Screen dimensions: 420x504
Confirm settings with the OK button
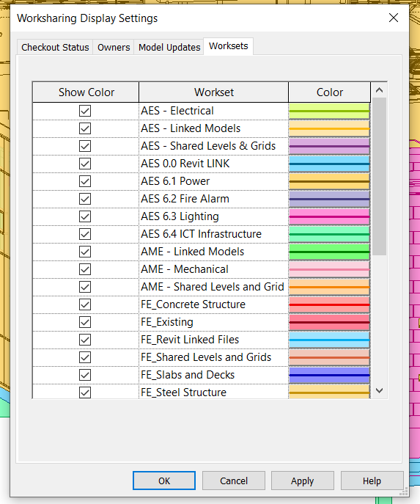[164, 481]
